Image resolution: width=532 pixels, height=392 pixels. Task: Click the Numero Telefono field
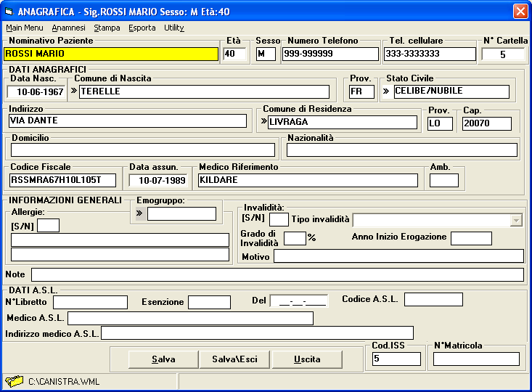pyautogui.click(x=330, y=54)
